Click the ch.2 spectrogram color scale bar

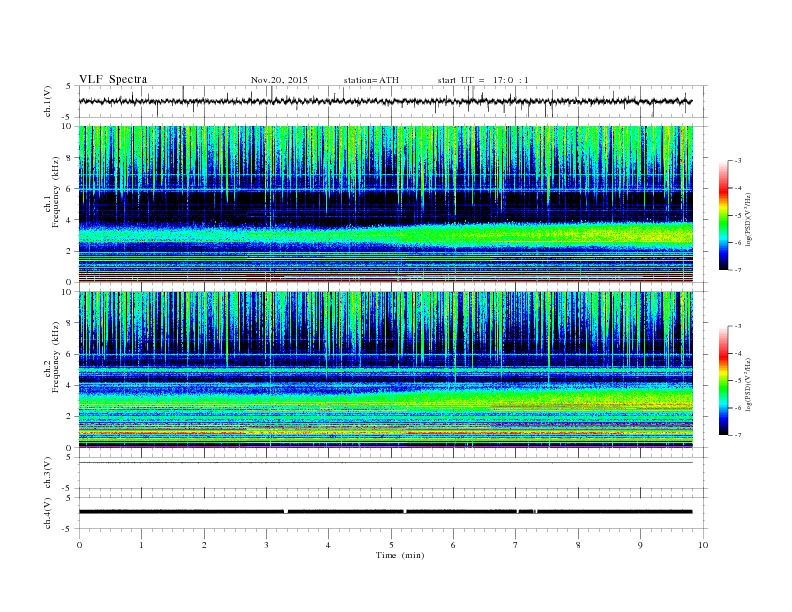tap(723, 381)
